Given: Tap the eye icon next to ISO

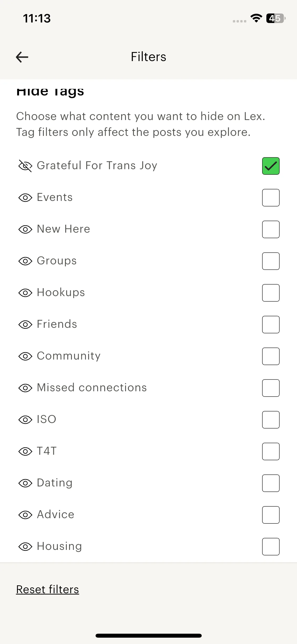Looking at the screenshot, I should [25, 420].
